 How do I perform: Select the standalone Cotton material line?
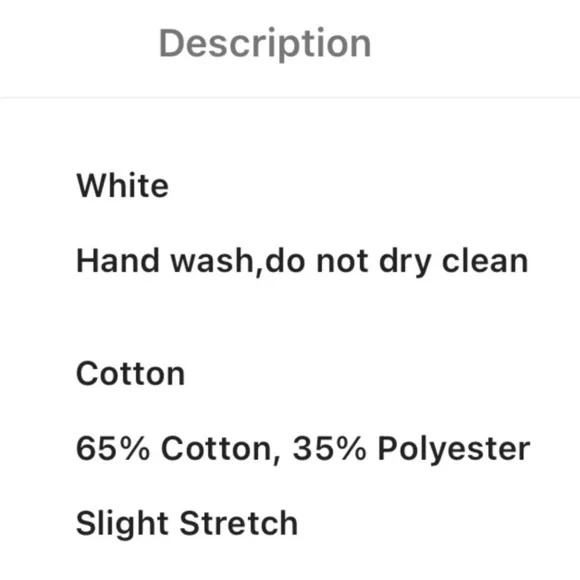pyautogui.click(x=130, y=374)
